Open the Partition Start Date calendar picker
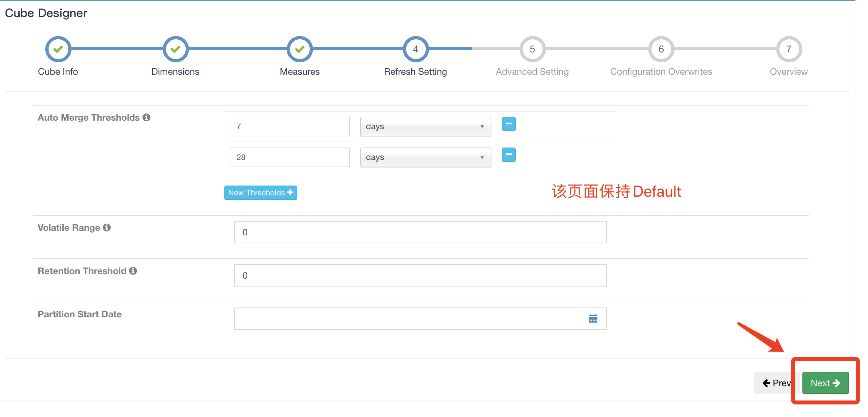This screenshot has height=417, width=868. point(593,319)
